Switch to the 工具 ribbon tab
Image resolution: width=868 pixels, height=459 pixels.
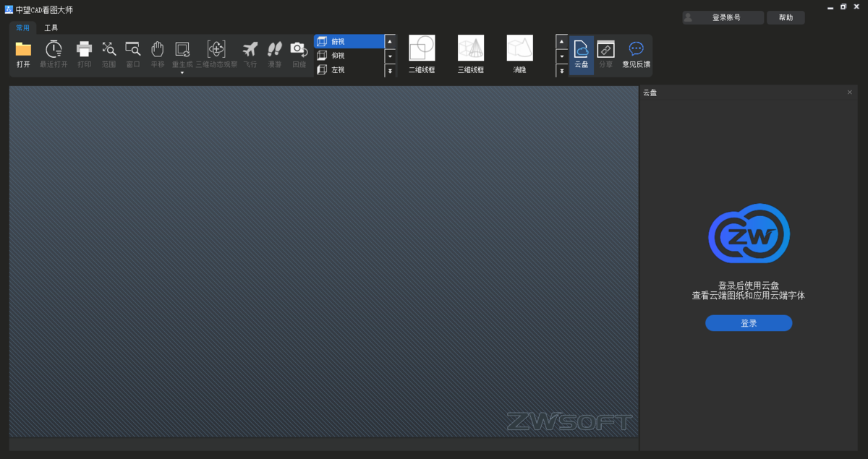51,28
